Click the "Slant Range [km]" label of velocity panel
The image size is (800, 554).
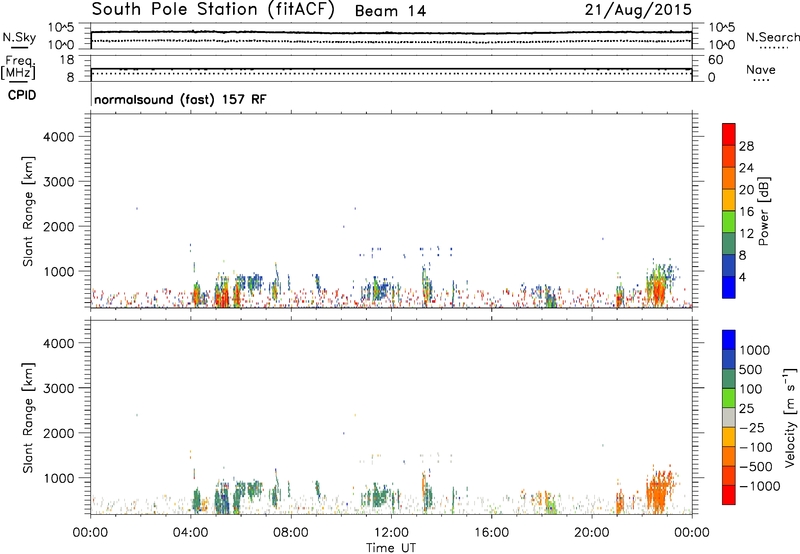click(28, 417)
